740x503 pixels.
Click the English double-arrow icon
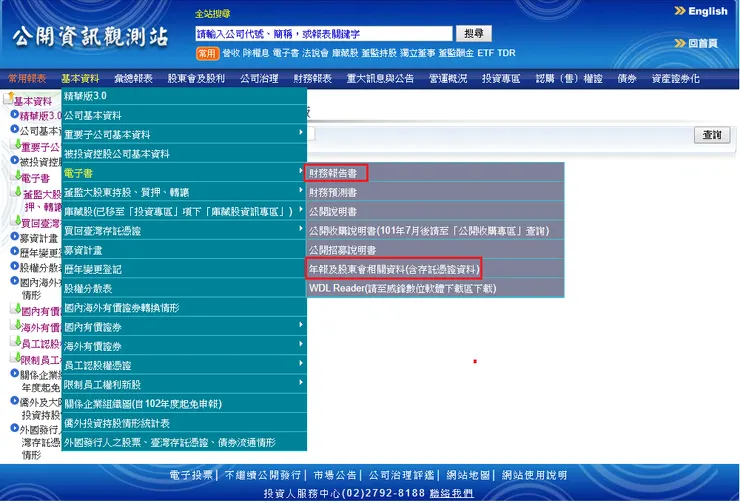(680, 11)
